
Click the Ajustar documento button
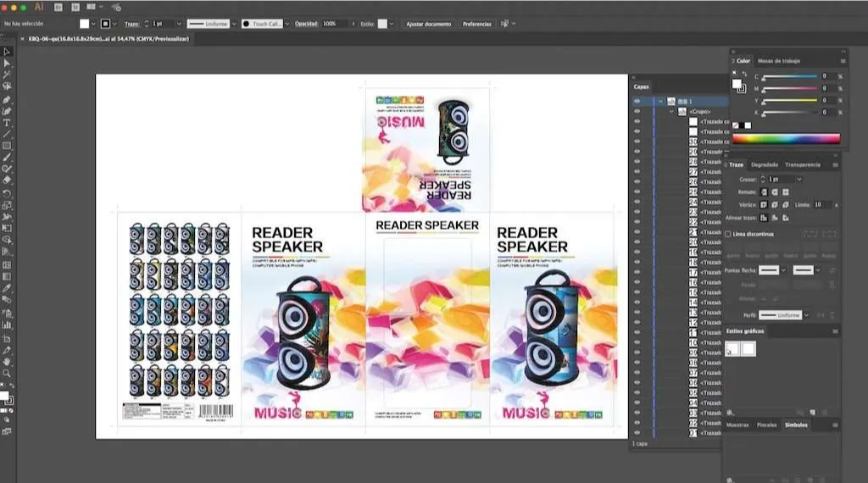pos(428,24)
